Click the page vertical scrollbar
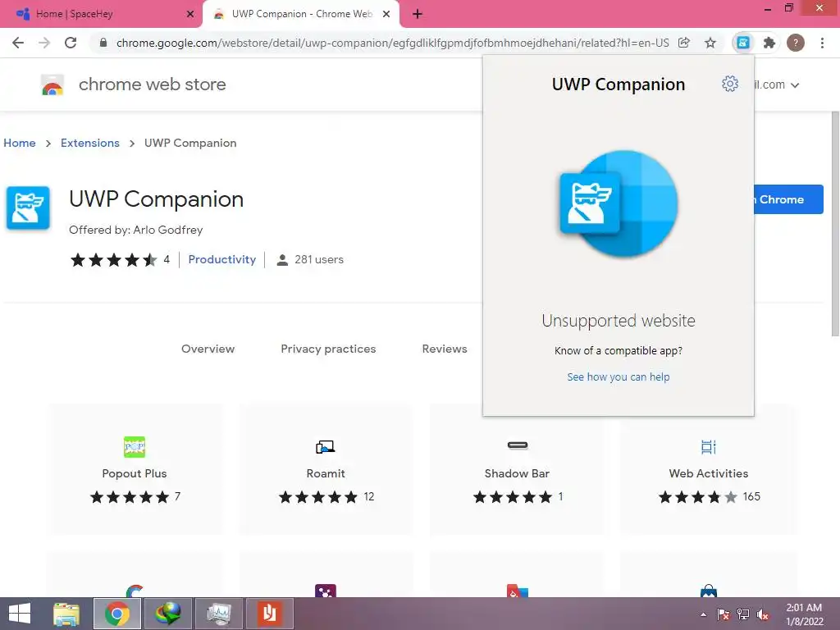Screen dimensions: 840x630 [834, 224]
